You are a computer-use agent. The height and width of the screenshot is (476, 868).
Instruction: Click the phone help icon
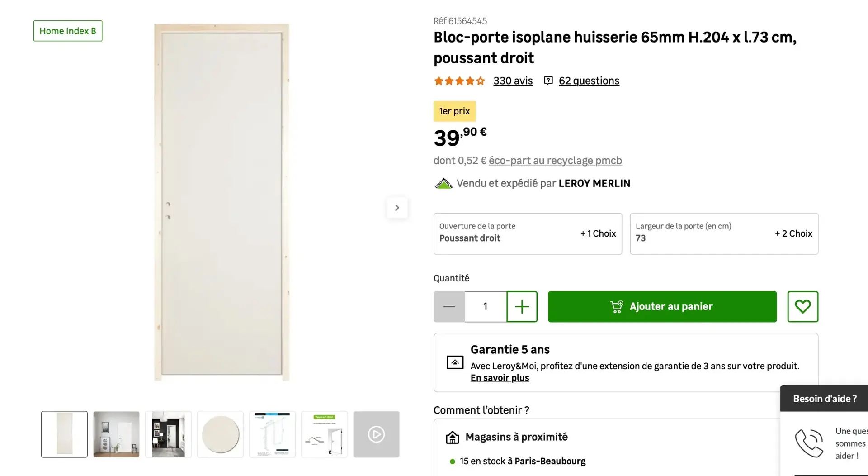click(x=809, y=443)
